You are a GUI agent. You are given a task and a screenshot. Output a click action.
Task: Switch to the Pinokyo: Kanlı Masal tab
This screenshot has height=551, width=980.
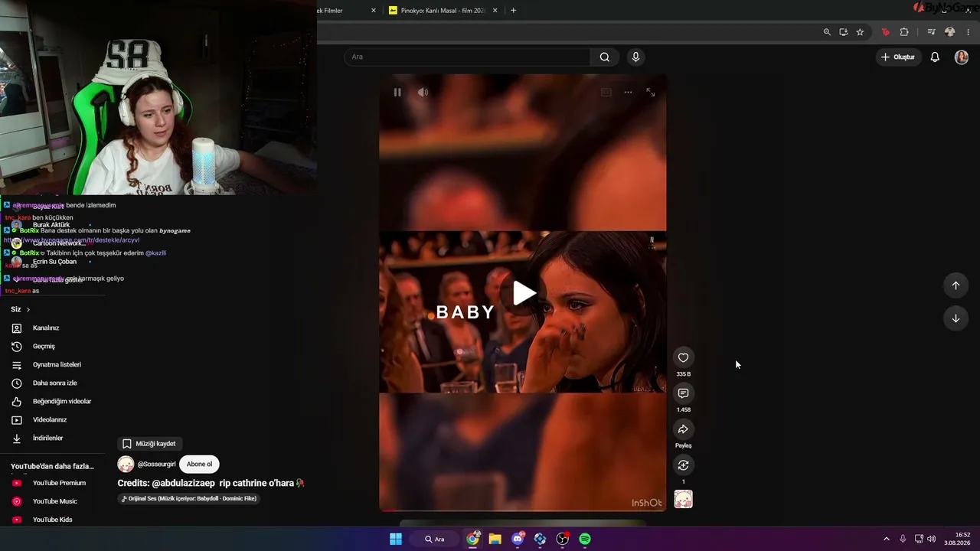tap(443, 11)
